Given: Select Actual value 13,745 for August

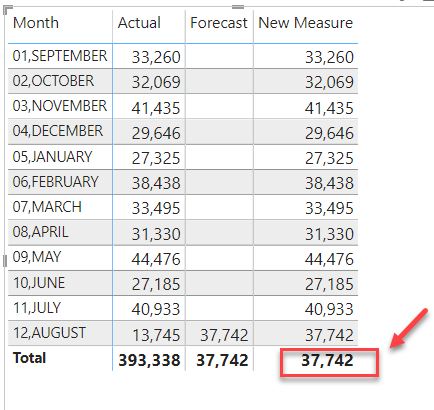Looking at the screenshot, I should [156, 335].
